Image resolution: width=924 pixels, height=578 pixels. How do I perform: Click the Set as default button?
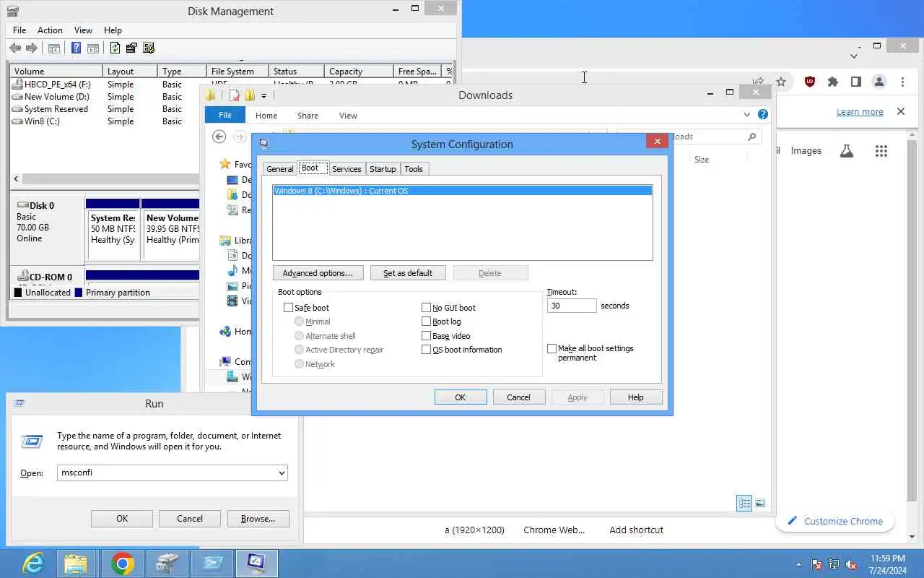pyautogui.click(x=408, y=273)
